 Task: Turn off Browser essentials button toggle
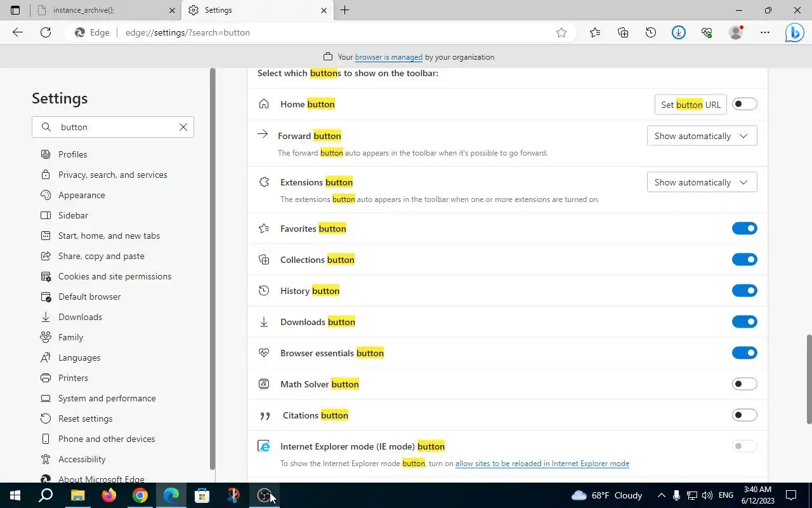pyautogui.click(x=745, y=353)
